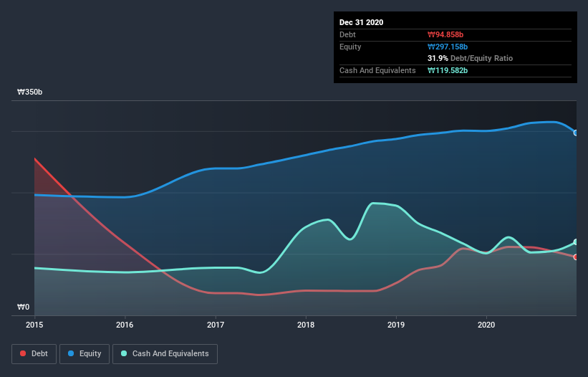Click the 31.9% Debt/Equity Ratio text

click(471, 58)
